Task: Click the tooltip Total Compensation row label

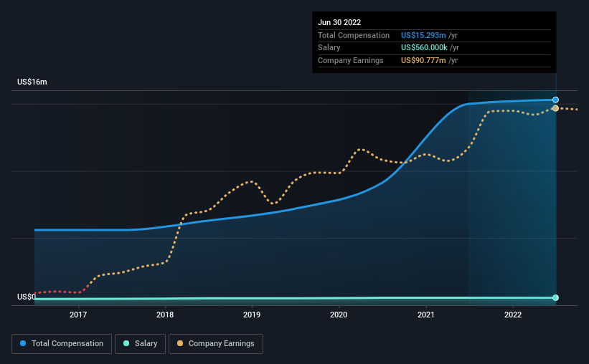Action: 354,35
